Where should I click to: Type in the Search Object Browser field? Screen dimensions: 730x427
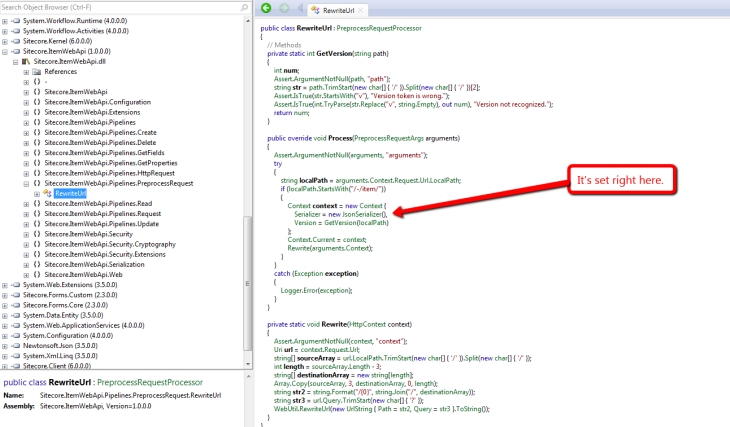point(120,7)
